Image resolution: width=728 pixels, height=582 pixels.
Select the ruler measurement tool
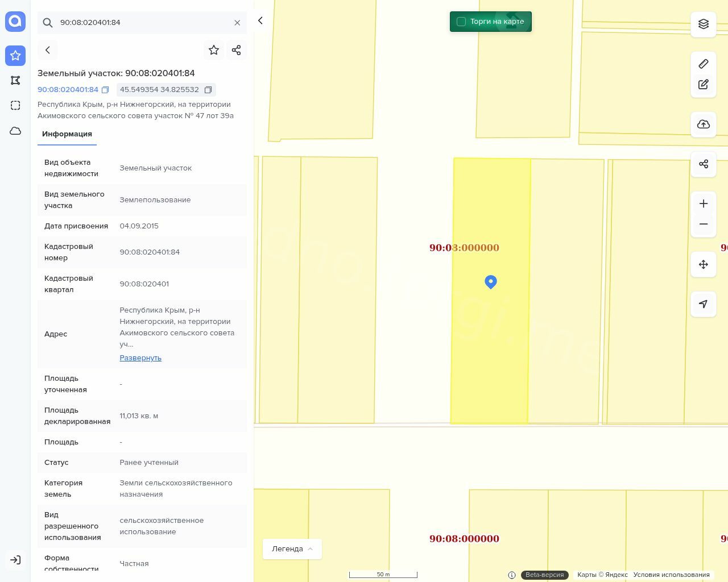pyautogui.click(x=704, y=64)
